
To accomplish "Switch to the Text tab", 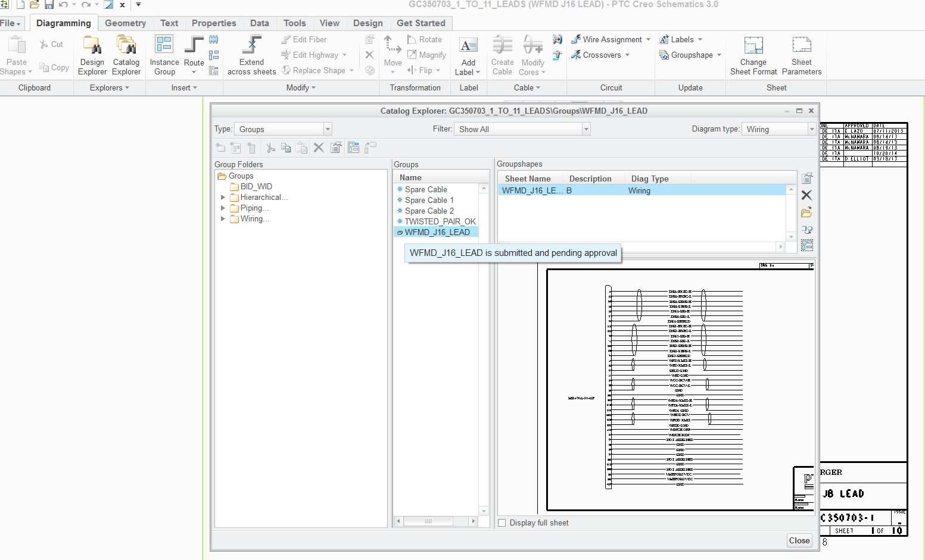I will (169, 23).
